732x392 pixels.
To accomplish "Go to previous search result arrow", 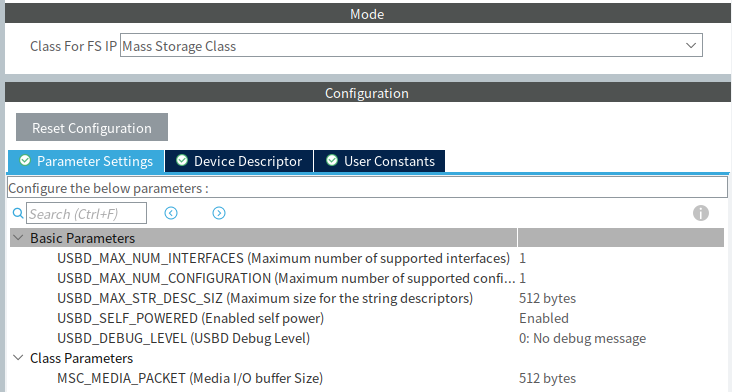I will (x=171, y=213).
